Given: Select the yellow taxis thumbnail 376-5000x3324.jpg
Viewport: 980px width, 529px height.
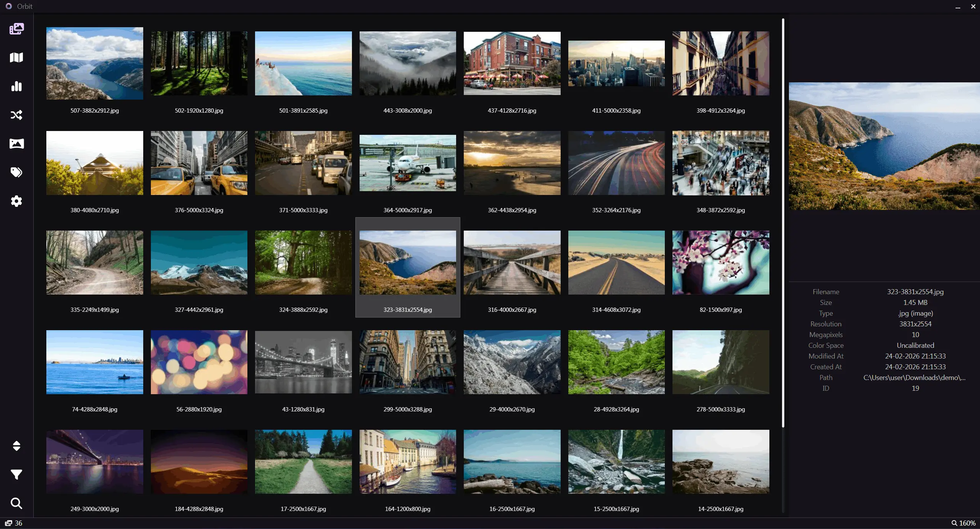Looking at the screenshot, I should pyautogui.click(x=199, y=163).
